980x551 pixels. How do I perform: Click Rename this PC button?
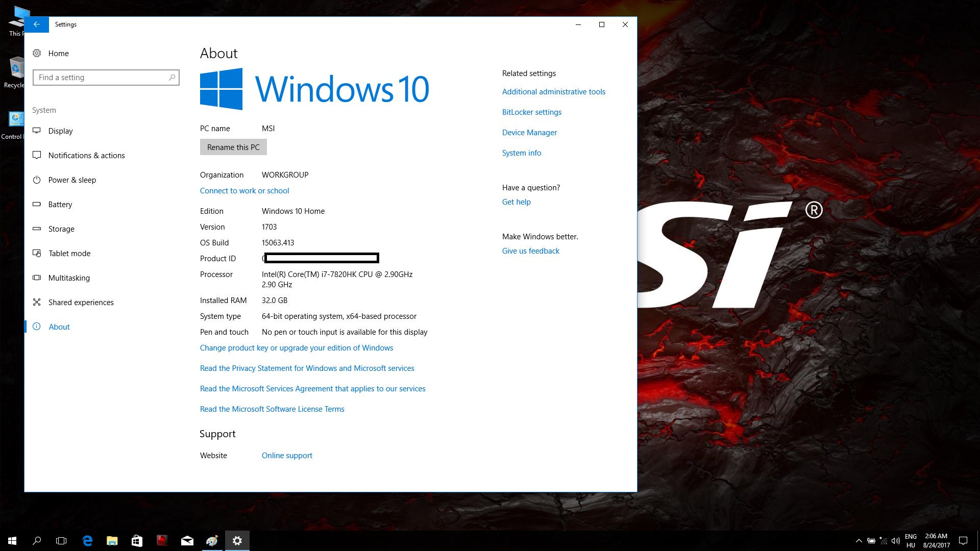(233, 147)
